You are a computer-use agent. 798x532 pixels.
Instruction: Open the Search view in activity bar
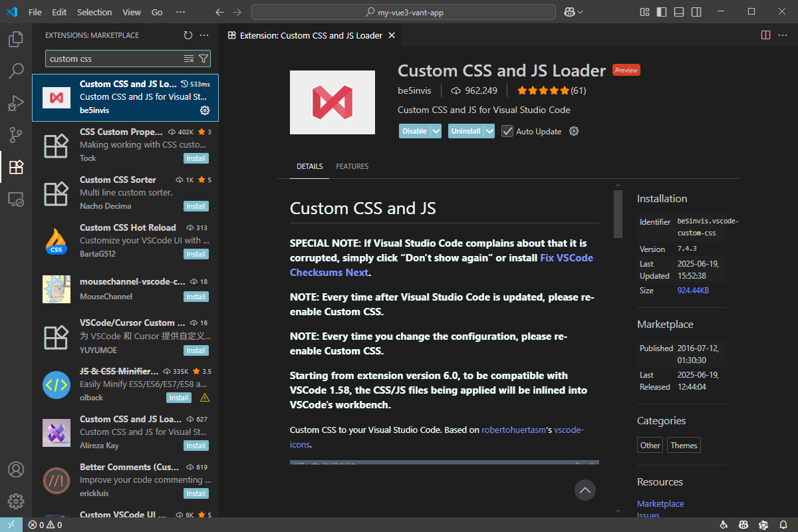coord(16,70)
